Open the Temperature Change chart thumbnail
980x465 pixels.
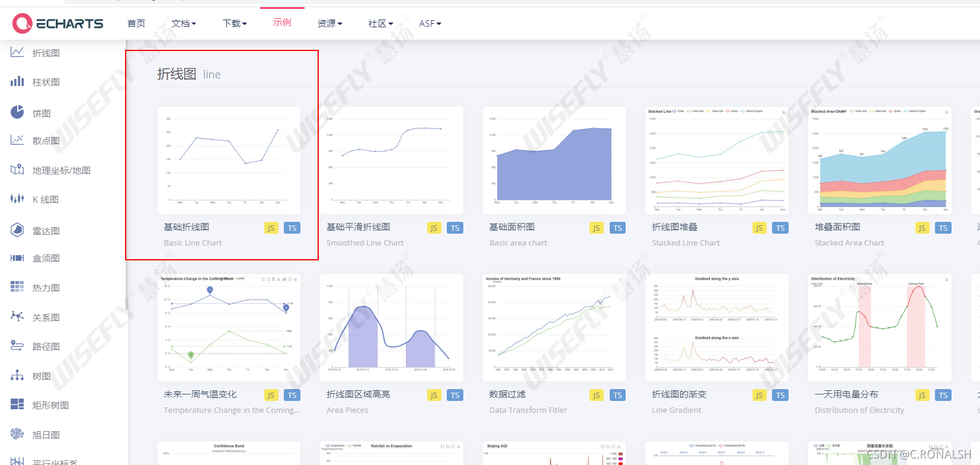(x=229, y=327)
